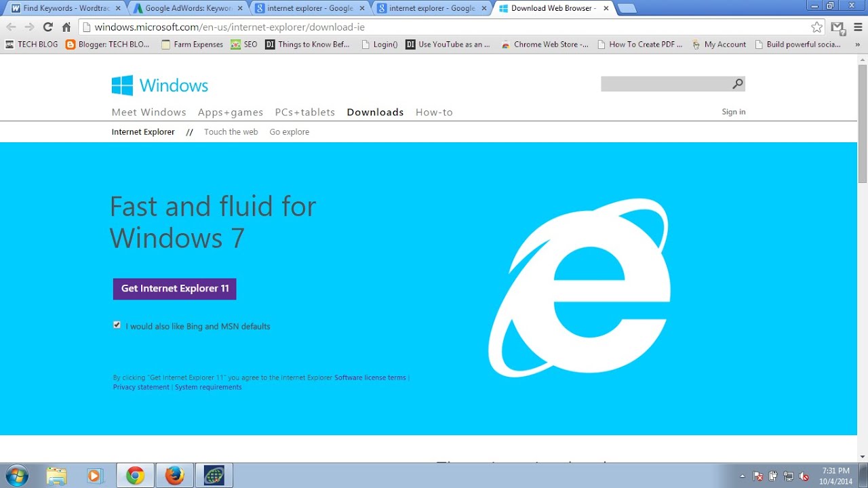868x488 pixels.
Task: Click Show desktop button at taskbar end
Action: pyautogui.click(x=863, y=476)
